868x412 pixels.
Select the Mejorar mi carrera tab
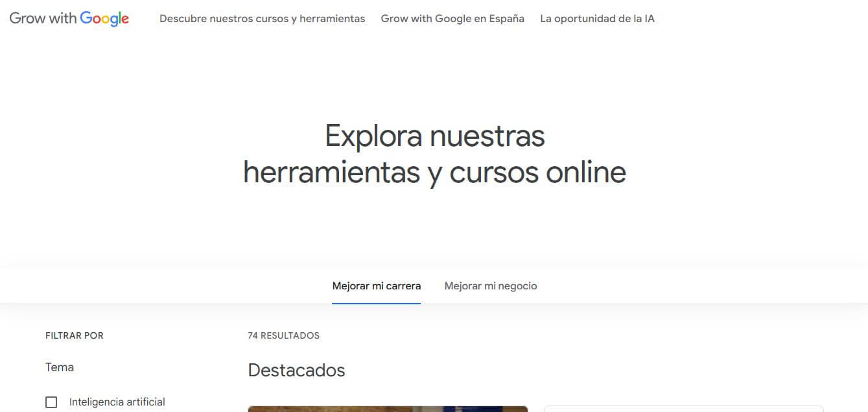377,285
